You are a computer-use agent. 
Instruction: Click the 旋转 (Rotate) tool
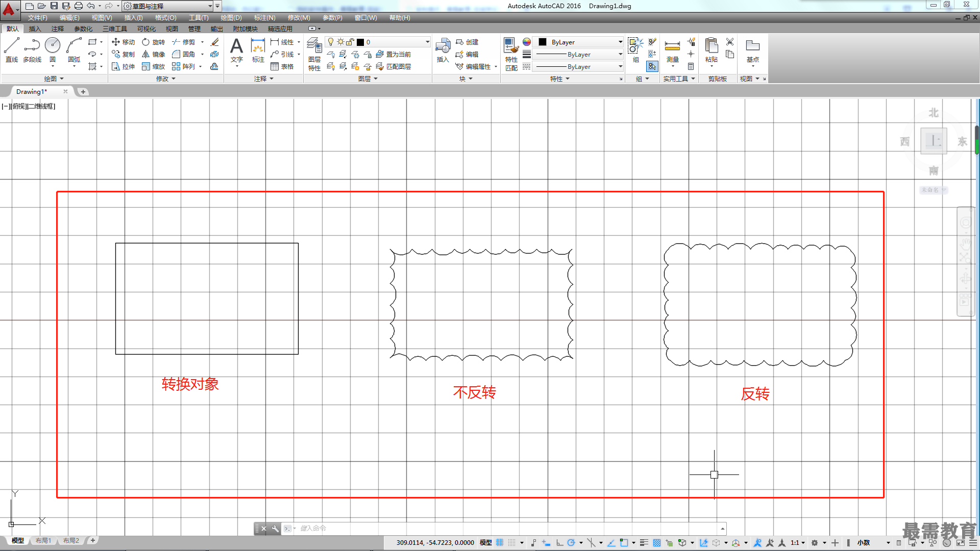click(153, 42)
